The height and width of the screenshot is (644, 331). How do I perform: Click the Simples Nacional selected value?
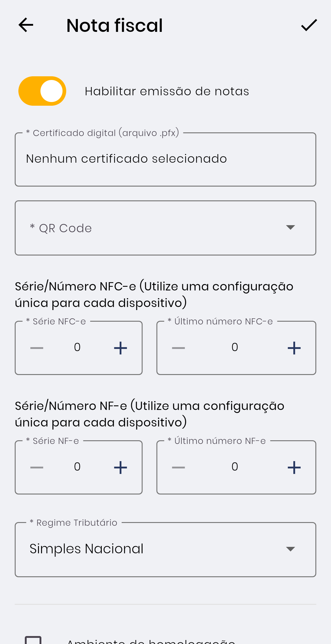[86, 549]
